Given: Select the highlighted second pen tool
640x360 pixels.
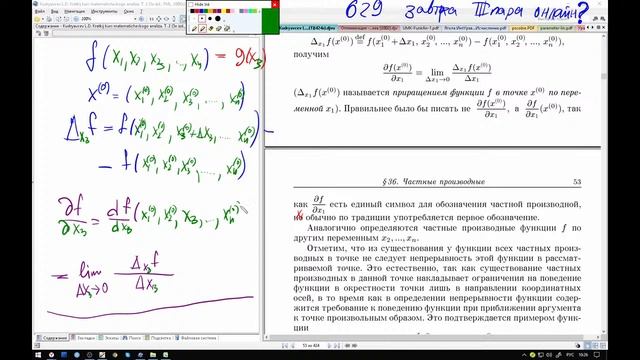Looking at the screenshot, I should tap(202, 29).
